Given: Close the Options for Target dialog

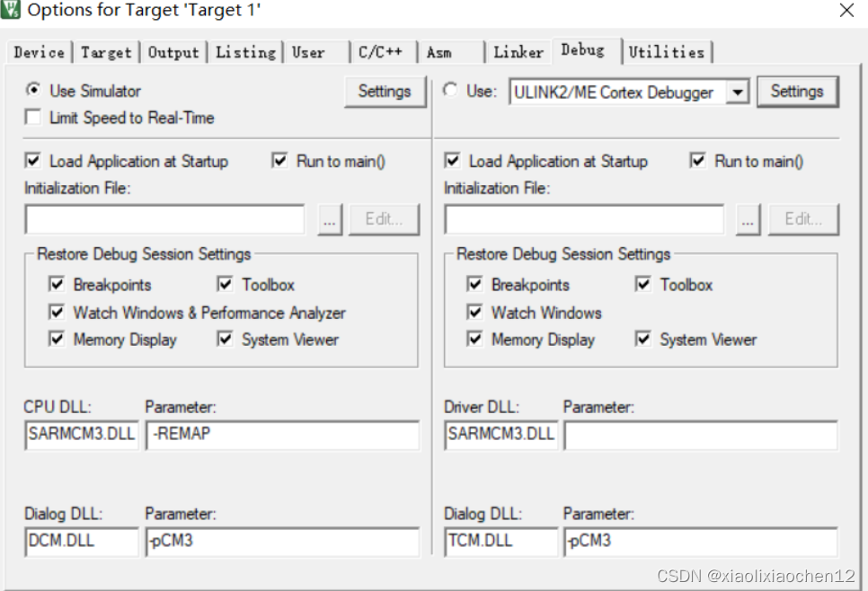Looking at the screenshot, I should click(x=846, y=11).
